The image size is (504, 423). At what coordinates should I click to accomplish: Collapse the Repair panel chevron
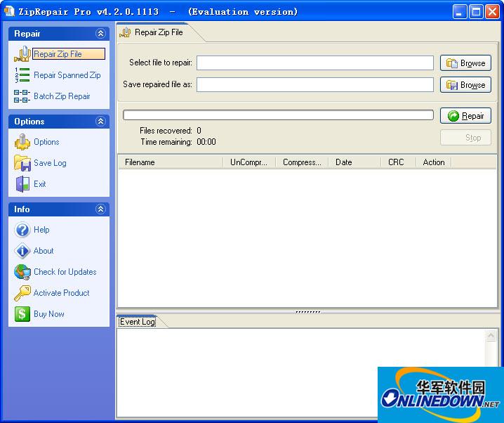pyautogui.click(x=100, y=34)
